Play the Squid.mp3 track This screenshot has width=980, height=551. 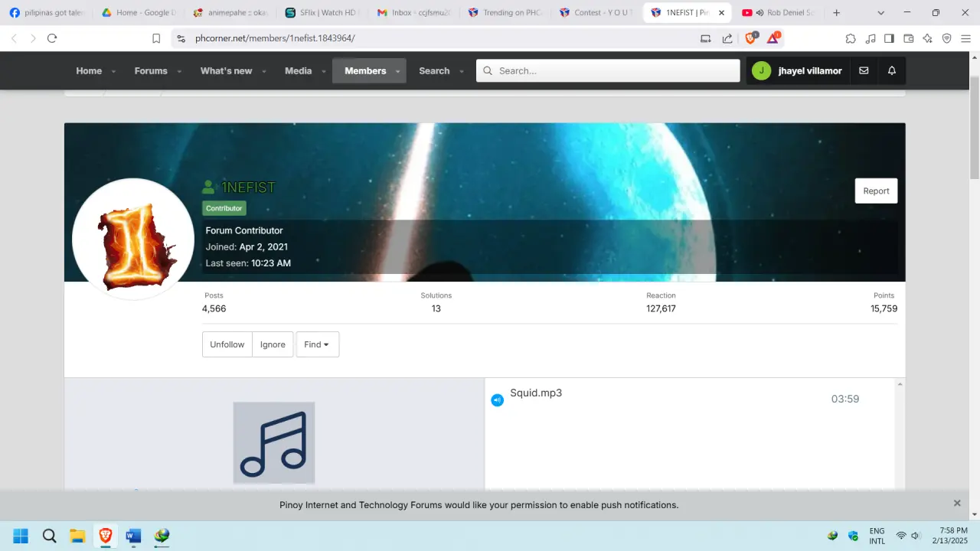(536, 393)
